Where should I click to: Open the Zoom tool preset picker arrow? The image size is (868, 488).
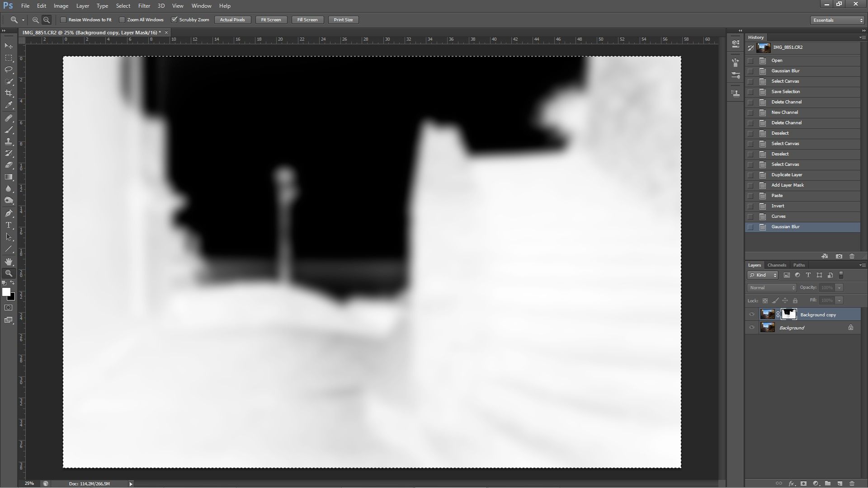click(x=23, y=20)
